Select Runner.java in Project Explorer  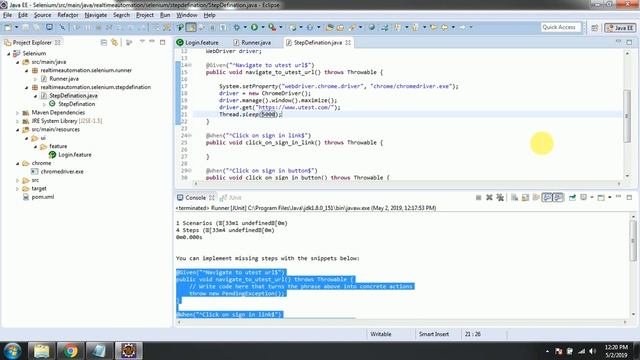point(64,79)
